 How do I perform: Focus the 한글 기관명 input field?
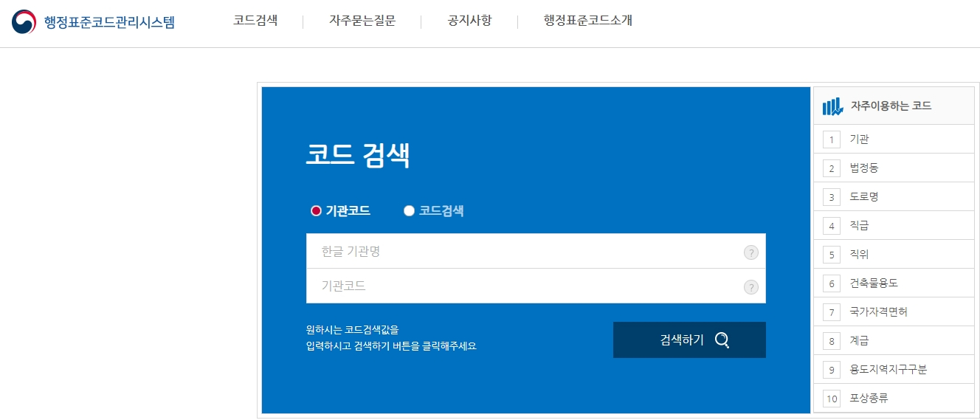click(536, 251)
